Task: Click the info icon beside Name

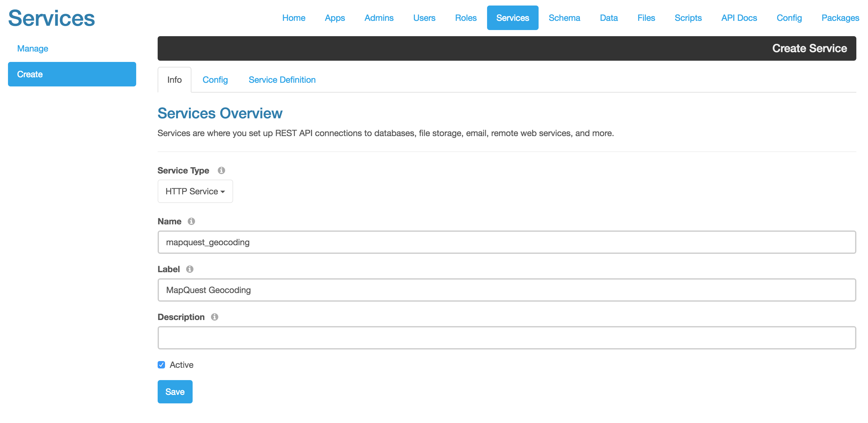Action: [x=191, y=222]
